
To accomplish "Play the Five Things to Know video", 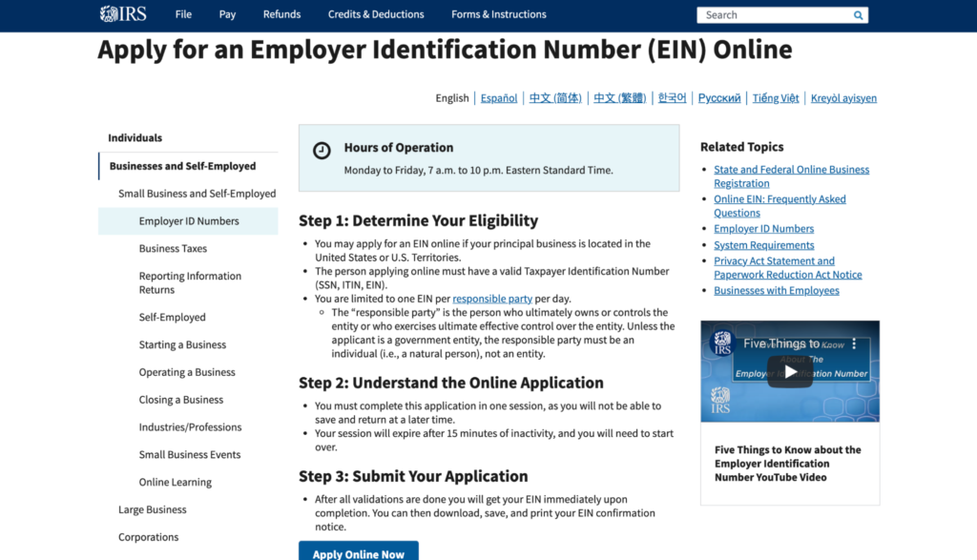I will [790, 372].
